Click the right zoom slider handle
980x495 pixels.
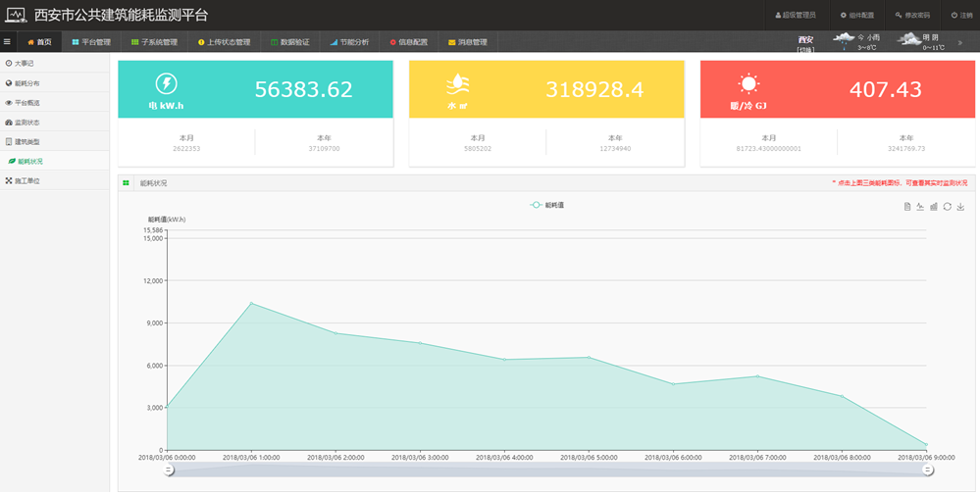pos(927,470)
